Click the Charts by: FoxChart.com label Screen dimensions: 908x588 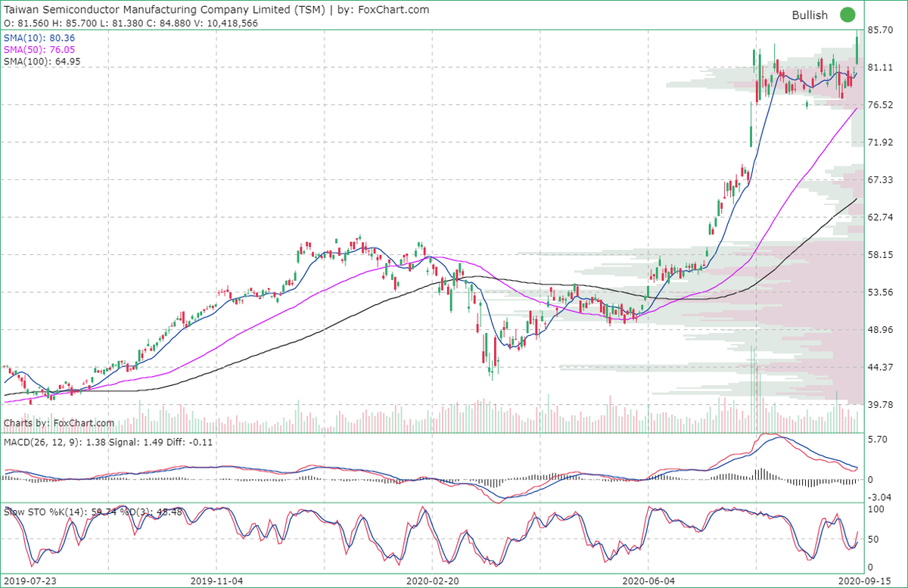59,423
